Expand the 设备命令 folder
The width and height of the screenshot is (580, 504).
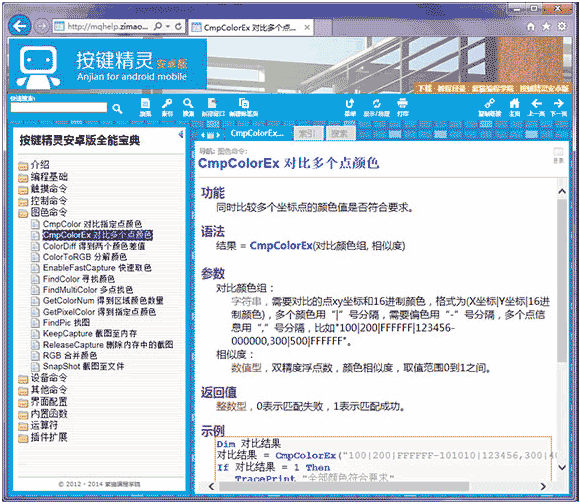pyautogui.click(x=43, y=378)
